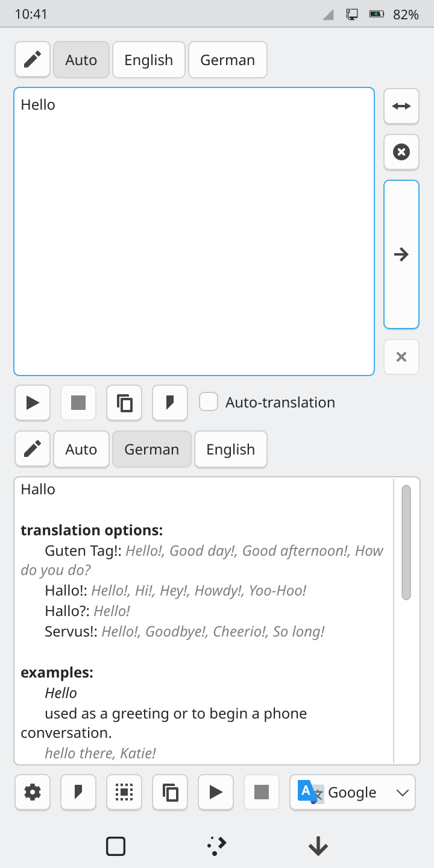Play translated text speech
Image resolution: width=434 pixels, height=868 pixels.
tap(216, 792)
